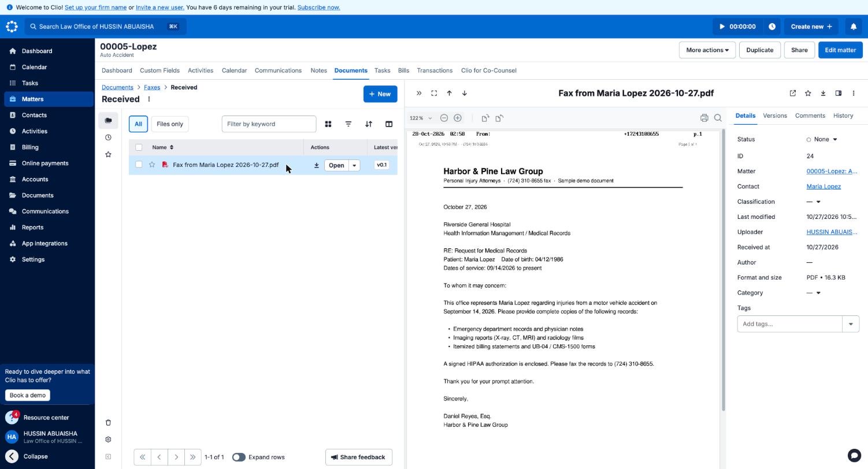The height and width of the screenshot is (469, 868).
Task: Star the Fax from Maria Lopez row
Action: 152,165
